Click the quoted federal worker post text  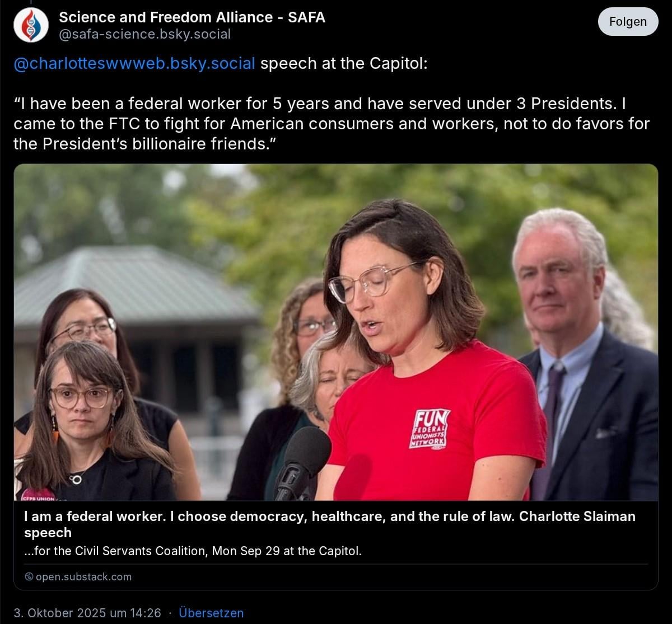[332, 124]
